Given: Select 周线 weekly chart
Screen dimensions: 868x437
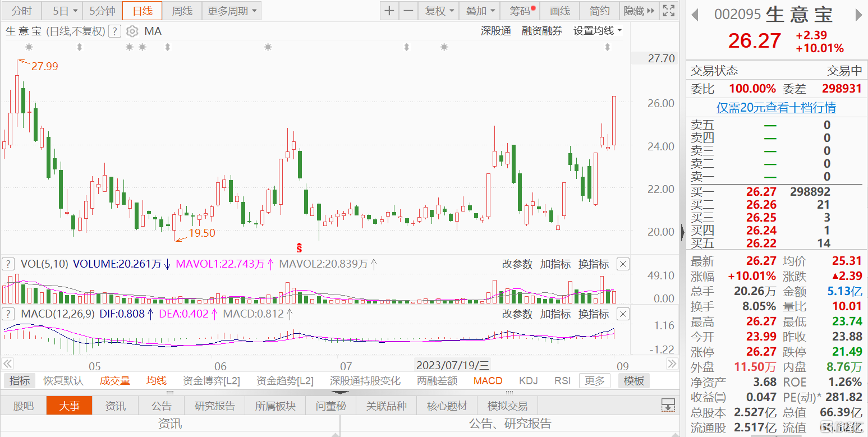Looking at the screenshot, I should (x=182, y=11).
